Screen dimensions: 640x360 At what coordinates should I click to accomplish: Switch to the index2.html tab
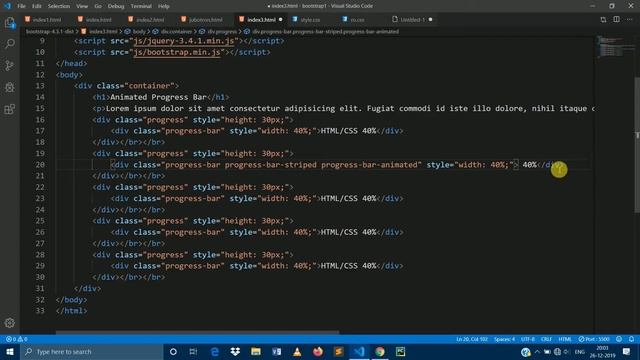[x=150, y=20]
